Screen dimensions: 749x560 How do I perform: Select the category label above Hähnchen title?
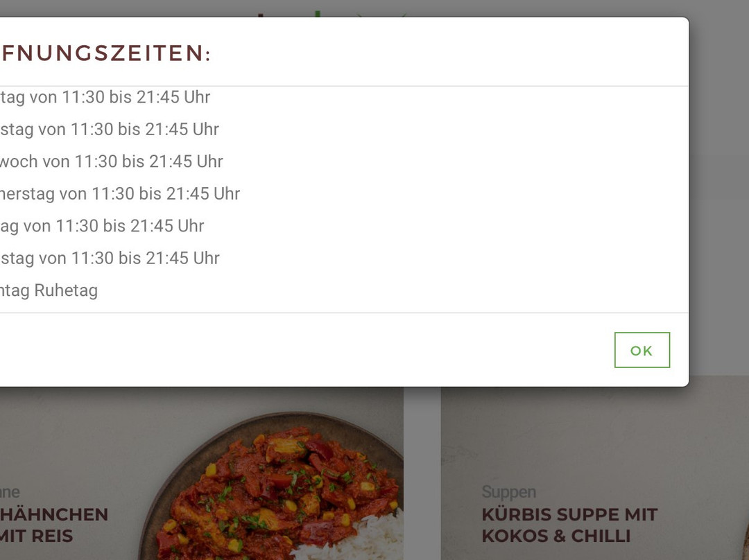point(10,491)
